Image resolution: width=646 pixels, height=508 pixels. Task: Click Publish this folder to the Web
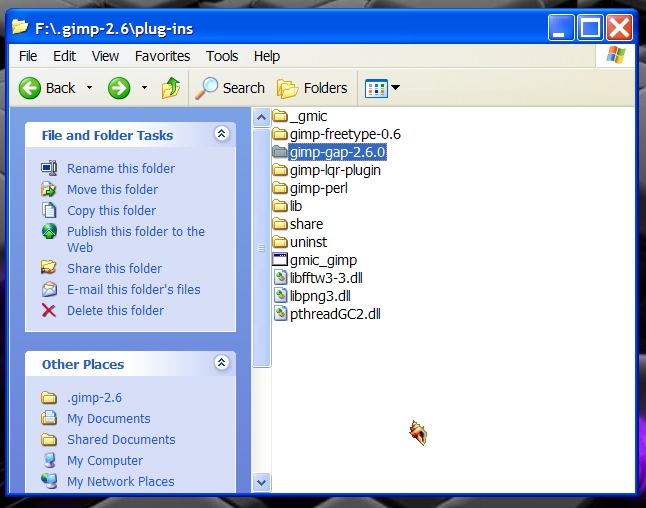(x=136, y=239)
